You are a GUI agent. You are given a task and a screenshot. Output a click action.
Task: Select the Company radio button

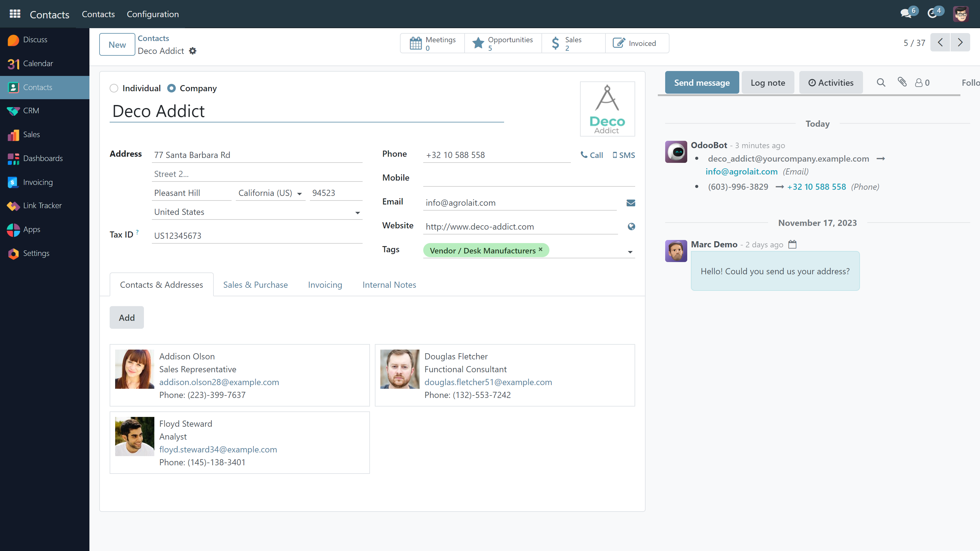tap(171, 88)
